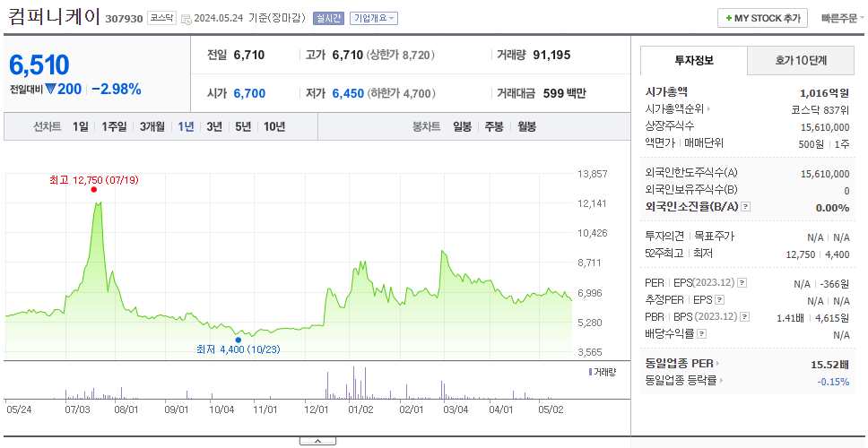Click the 코스닥 market badge

pyautogui.click(x=161, y=18)
